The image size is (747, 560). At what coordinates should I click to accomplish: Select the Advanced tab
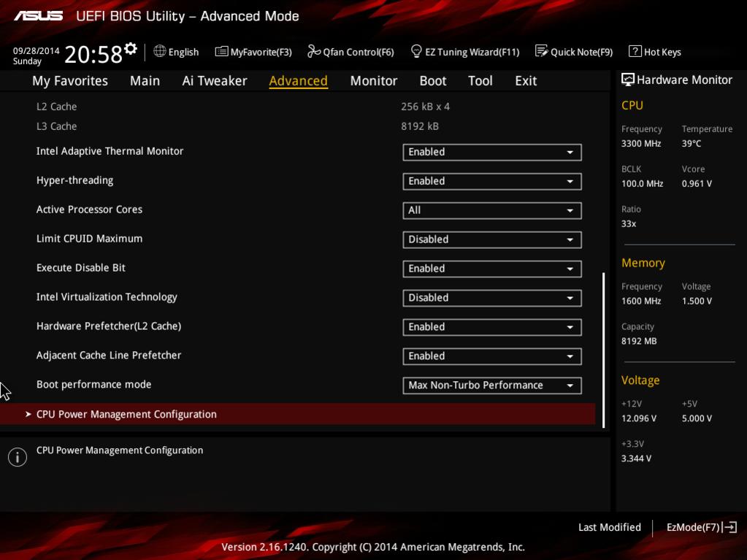(298, 81)
